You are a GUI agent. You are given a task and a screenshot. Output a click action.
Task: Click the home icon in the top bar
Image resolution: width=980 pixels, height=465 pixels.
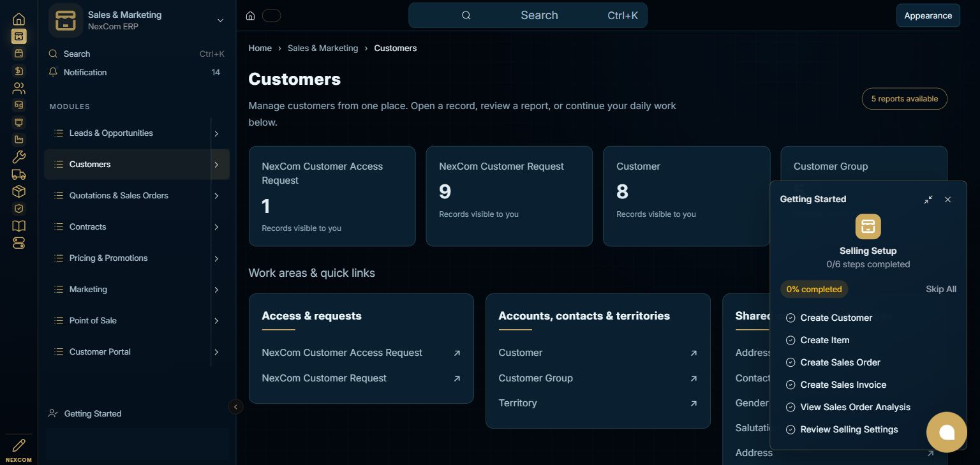pyautogui.click(x=251, y=16)
